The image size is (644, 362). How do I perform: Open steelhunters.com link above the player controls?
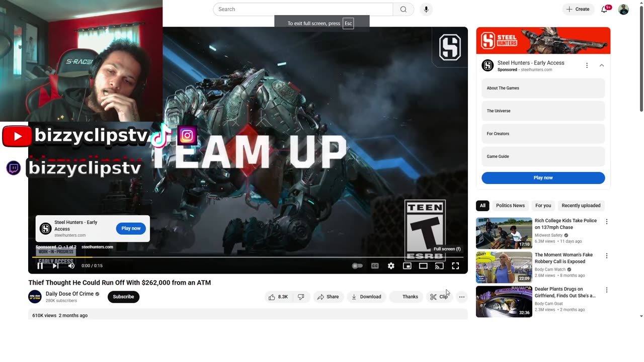pyautogui.click(x=97, y=247)
